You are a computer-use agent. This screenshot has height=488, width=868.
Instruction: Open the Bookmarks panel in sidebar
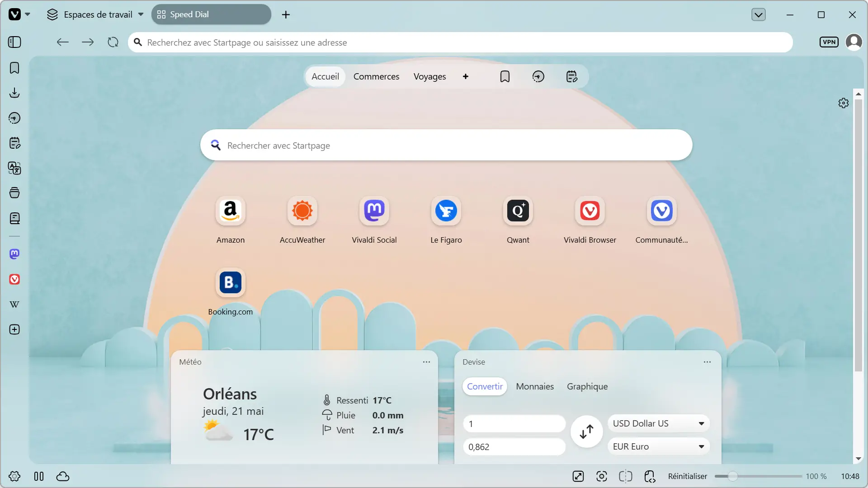(14, 68)
